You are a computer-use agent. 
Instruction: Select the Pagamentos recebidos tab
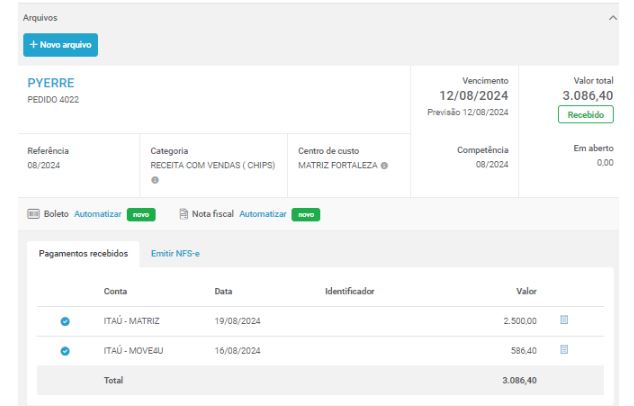[x=83, y=254]
